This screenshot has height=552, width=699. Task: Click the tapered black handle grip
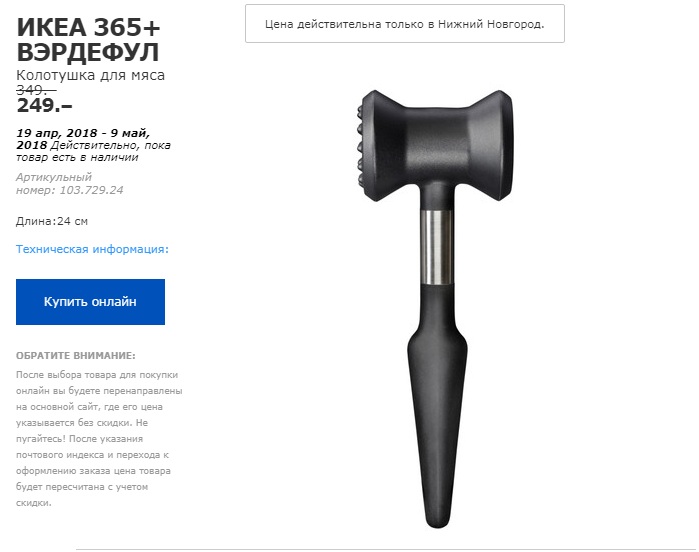pyautogui.click(x=437, y=406)
